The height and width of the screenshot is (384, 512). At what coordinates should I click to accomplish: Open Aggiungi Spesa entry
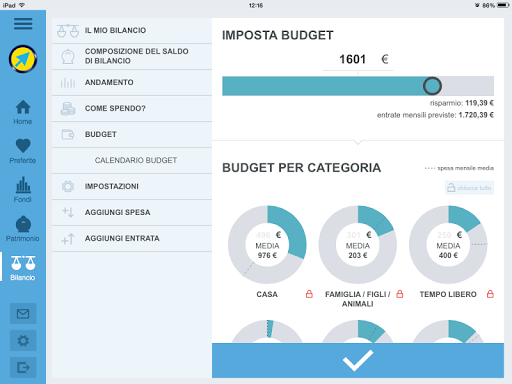[132, 212]
